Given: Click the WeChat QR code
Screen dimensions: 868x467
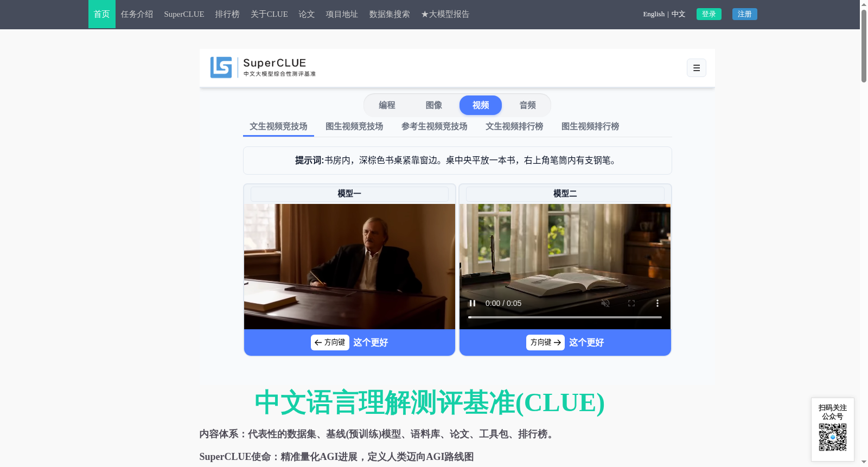Looking at the screenshot, I should pyautogui.click(x=833, y=437).
